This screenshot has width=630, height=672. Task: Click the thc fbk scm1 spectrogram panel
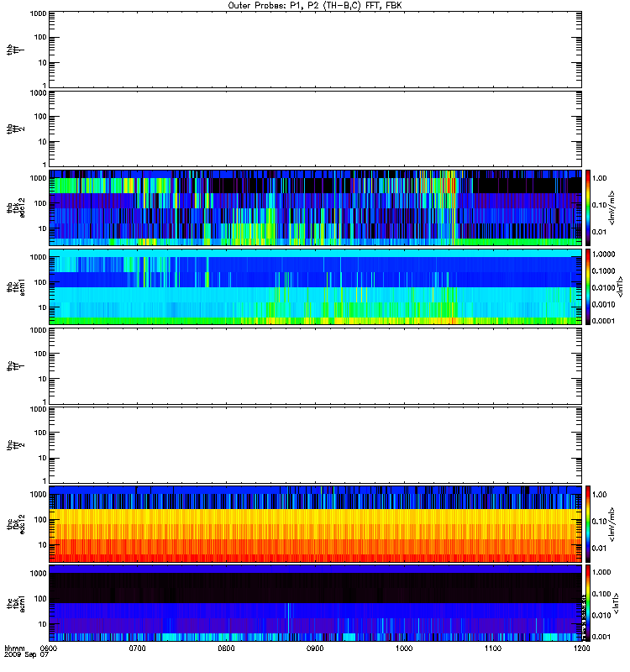(x=315, y=603)
